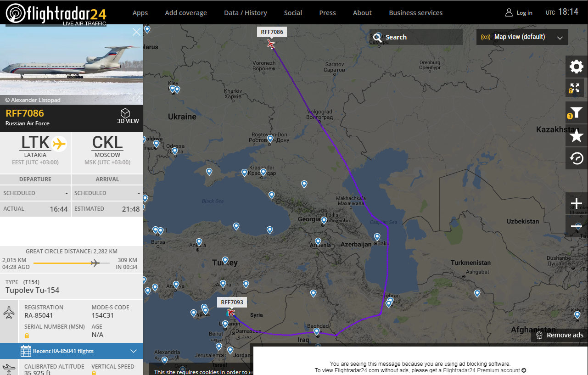The width and height of the screenshot is (588, 375).
Task: Click the flight progress bar
Action: (x=72, y=263)
